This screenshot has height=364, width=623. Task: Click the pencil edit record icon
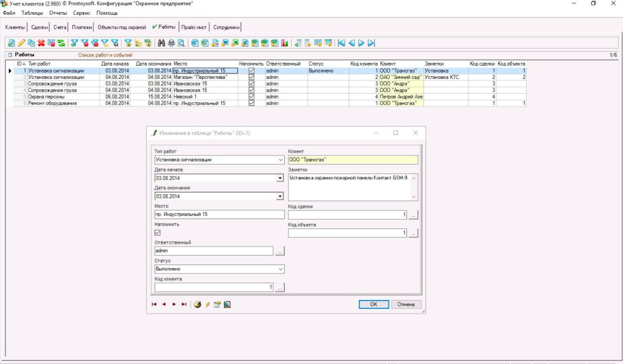point(22,43)
